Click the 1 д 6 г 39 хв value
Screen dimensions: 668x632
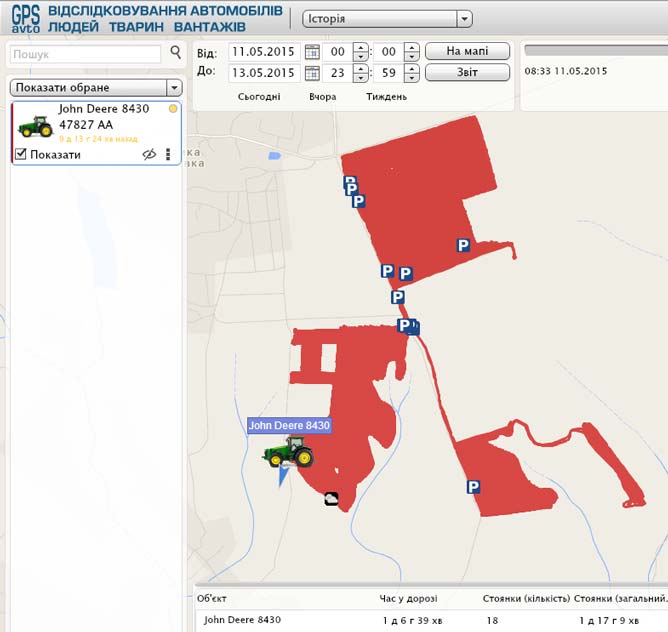coord(412,620)
